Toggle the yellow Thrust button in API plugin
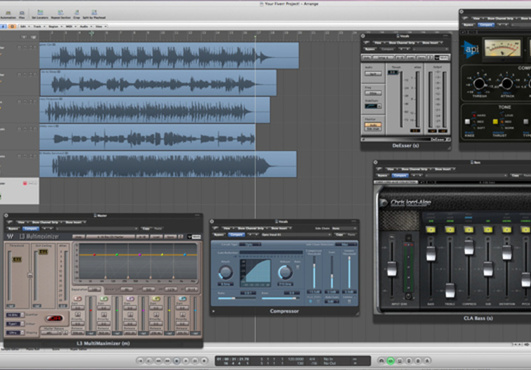This screenshot has height=370, width=531. [x=495, y=121]
